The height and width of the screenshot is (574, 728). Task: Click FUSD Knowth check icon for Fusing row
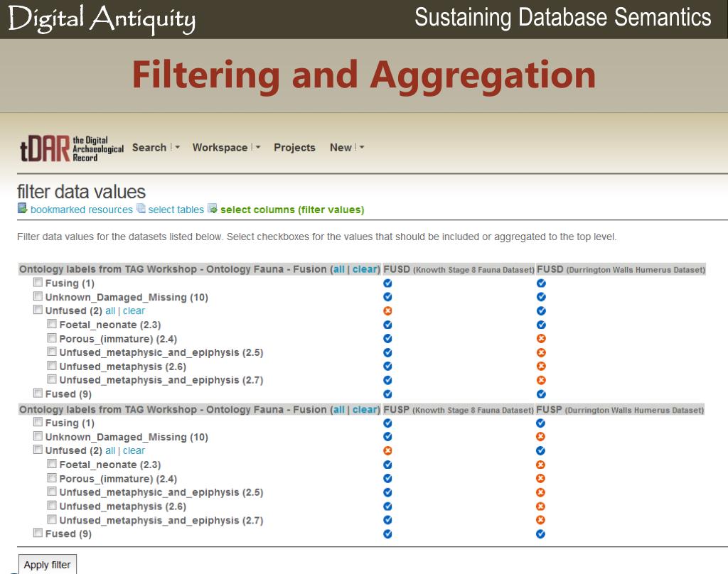click(387, 283)
